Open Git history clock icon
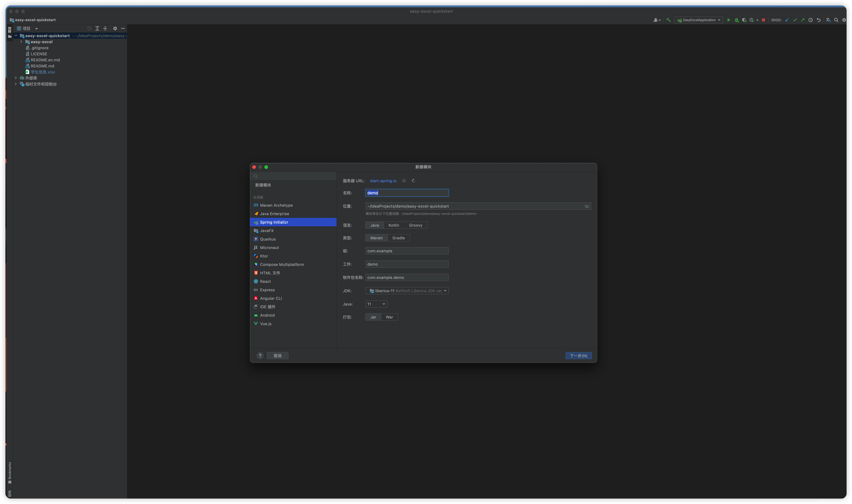The image size is (852, 504). tap(810, 20)
